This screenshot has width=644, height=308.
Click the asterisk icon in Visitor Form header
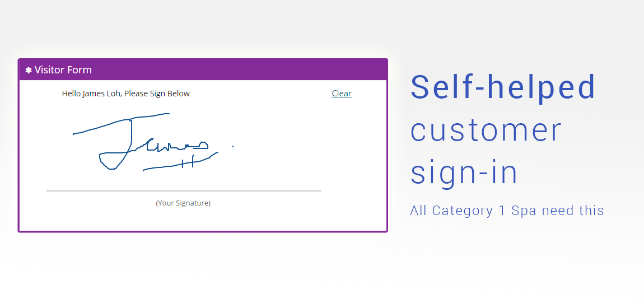coord(29,71)
